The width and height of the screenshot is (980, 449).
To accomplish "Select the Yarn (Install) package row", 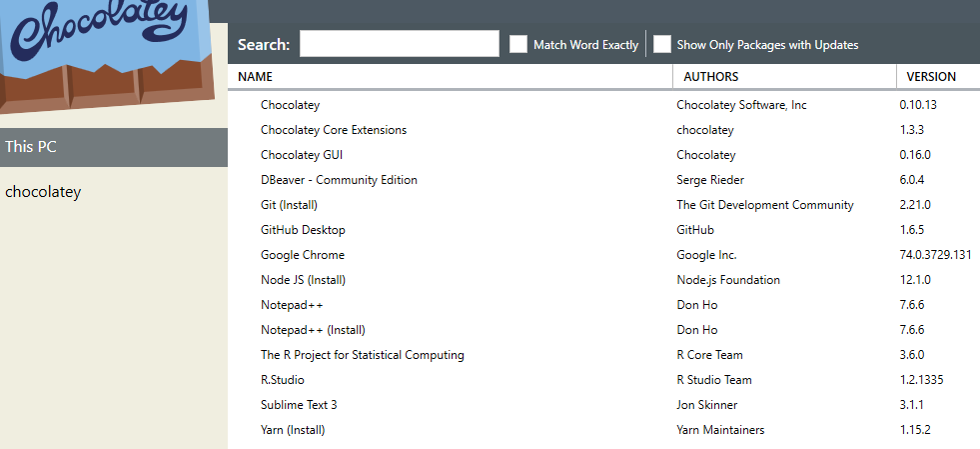I will coord(603,430).
